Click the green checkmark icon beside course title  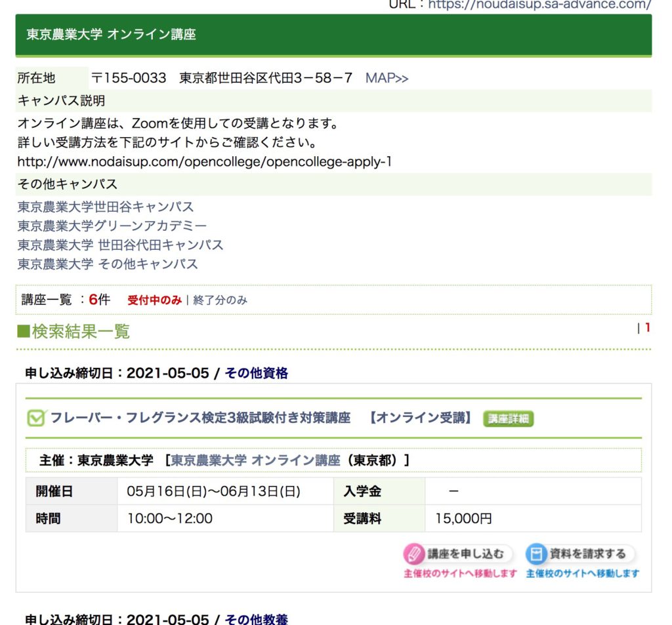(x=36, y=418)
